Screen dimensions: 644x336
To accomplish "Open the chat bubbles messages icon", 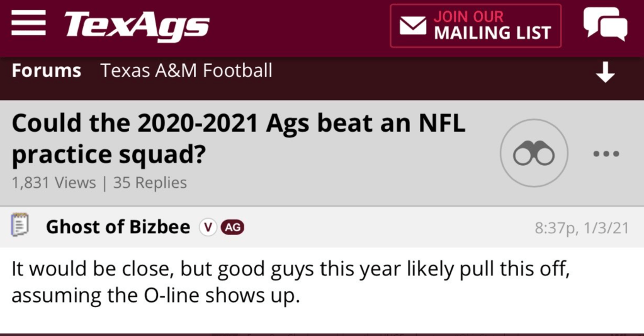I will tap(605, 25).
